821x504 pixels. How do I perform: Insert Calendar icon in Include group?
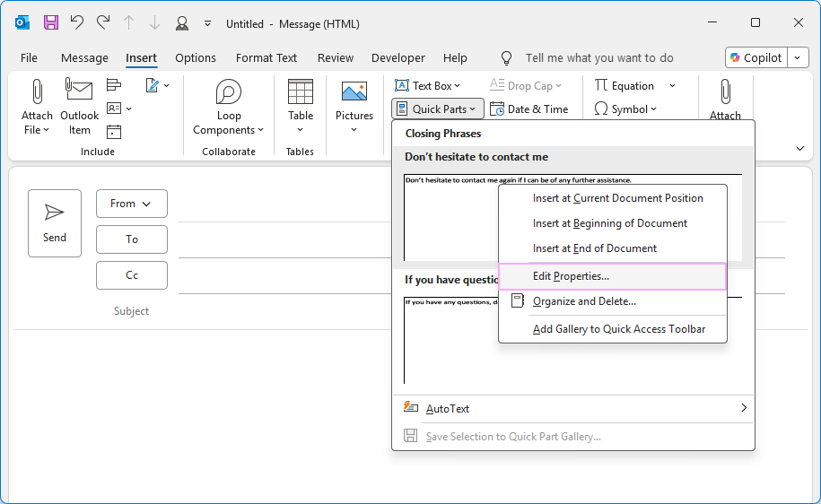(114, 131)
